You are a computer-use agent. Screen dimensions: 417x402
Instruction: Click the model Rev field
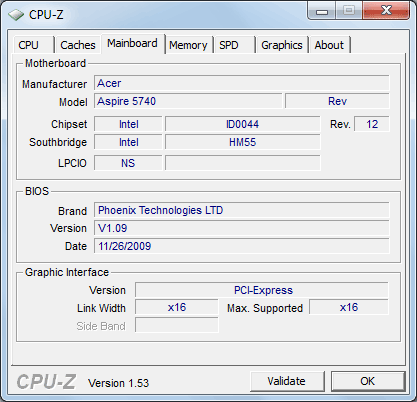tap(337, 101)
